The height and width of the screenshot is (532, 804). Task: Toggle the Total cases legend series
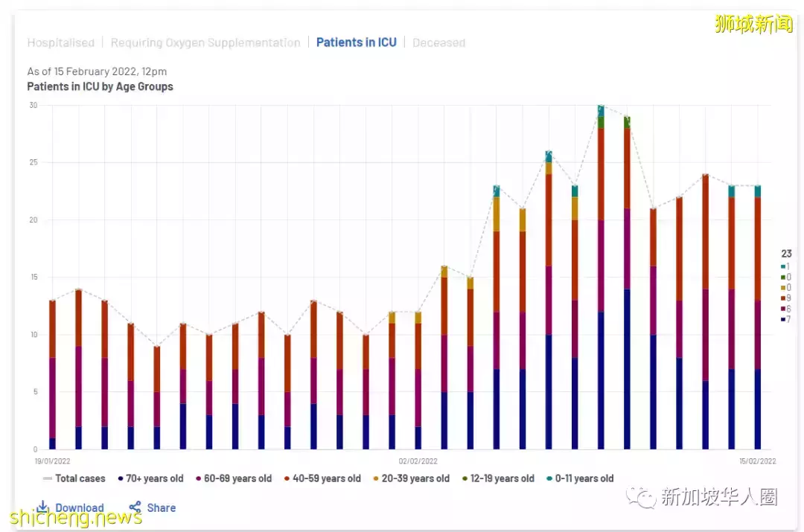[74, 478]
